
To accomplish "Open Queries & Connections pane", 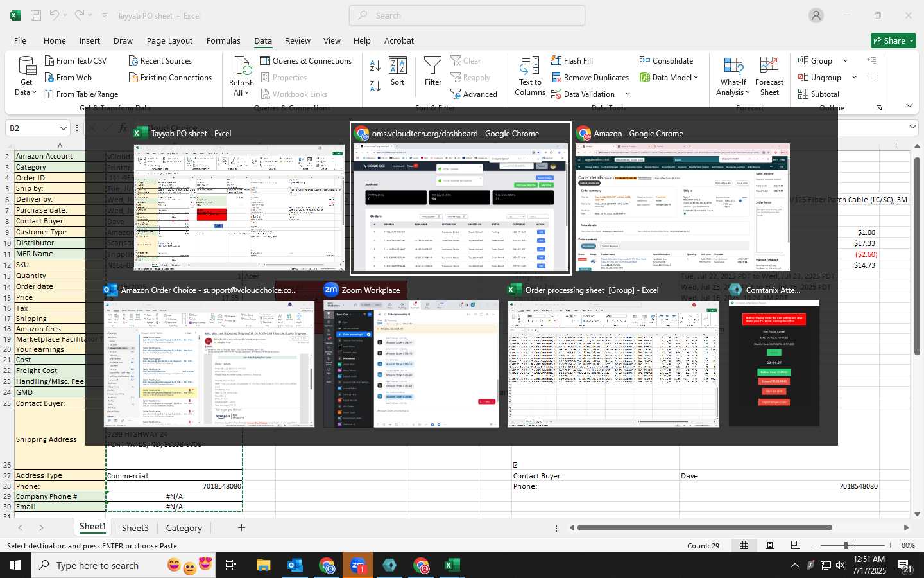I will (306, 61).
